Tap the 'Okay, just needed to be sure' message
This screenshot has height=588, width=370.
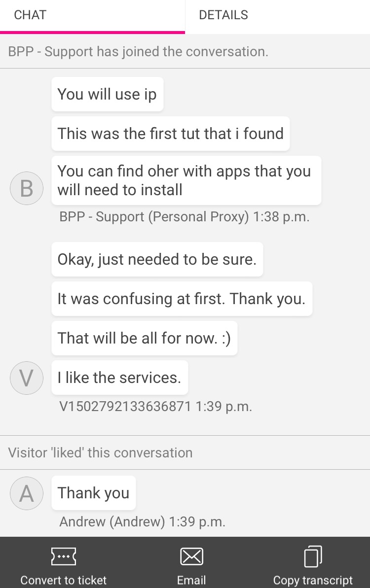point(157,260)
